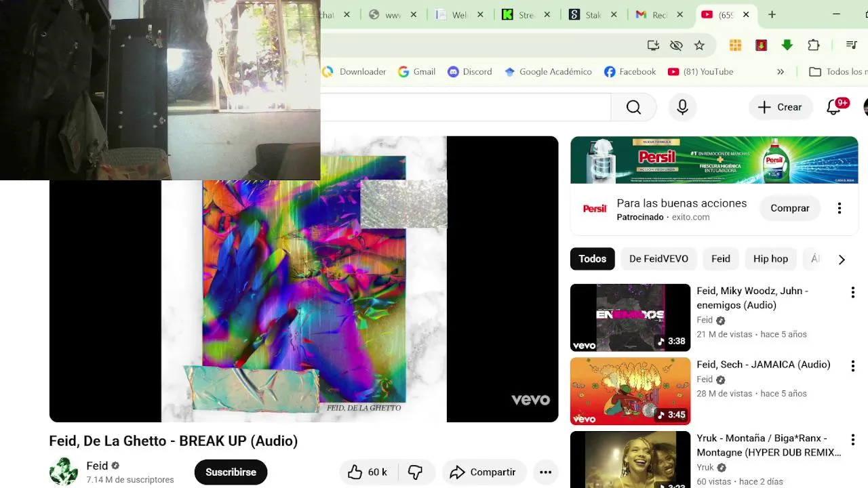The width and height of the screenshot is (868, 488).
Task: Open the JAMAICA (Audio) video thumbnail
Action: 630,391
